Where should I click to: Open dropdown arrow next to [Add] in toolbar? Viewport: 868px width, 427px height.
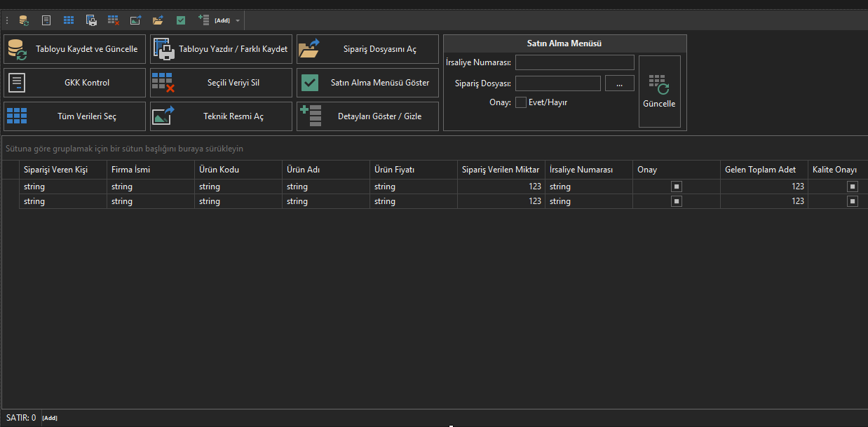[238, 20]
